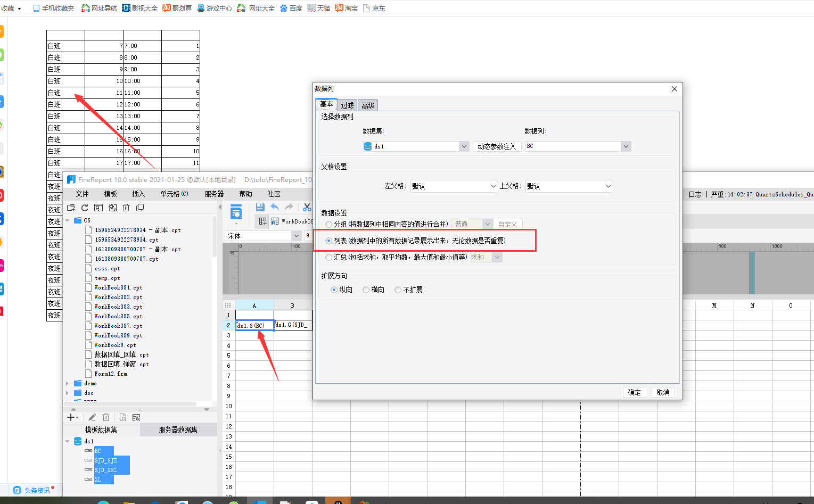
Task: Open the 天猫 bookmark
Action: coord(319,8)
